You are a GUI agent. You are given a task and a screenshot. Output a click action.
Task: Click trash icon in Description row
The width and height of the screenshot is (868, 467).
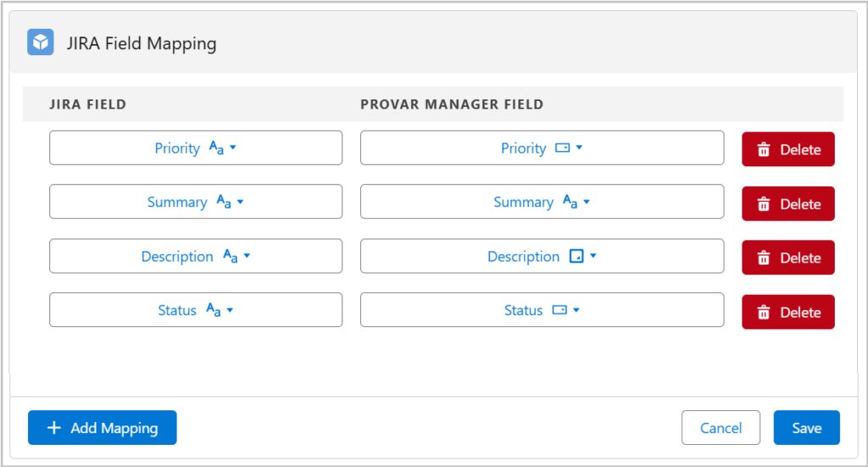pos(764,259)
